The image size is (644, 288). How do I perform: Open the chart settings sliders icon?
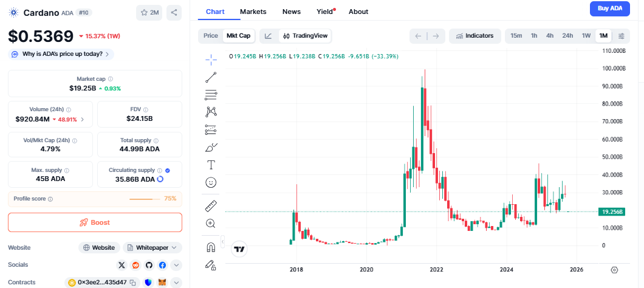(622, 36)
